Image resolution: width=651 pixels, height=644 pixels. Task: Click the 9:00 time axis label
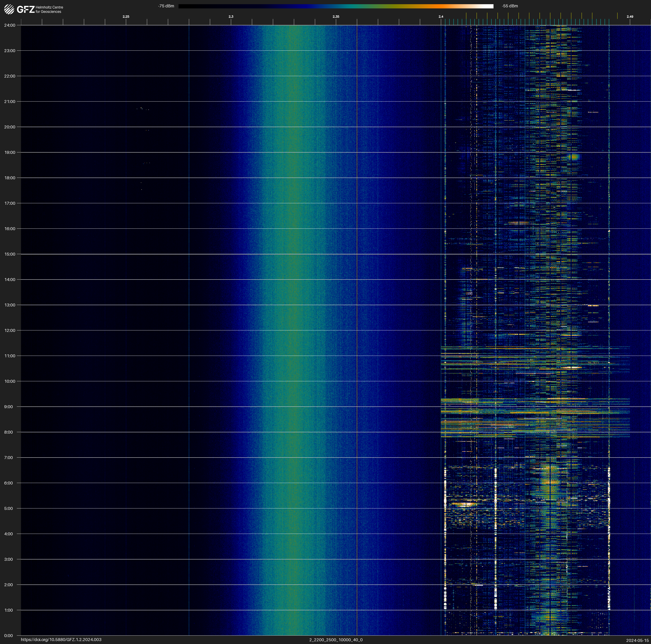click(x=8, y=407)
